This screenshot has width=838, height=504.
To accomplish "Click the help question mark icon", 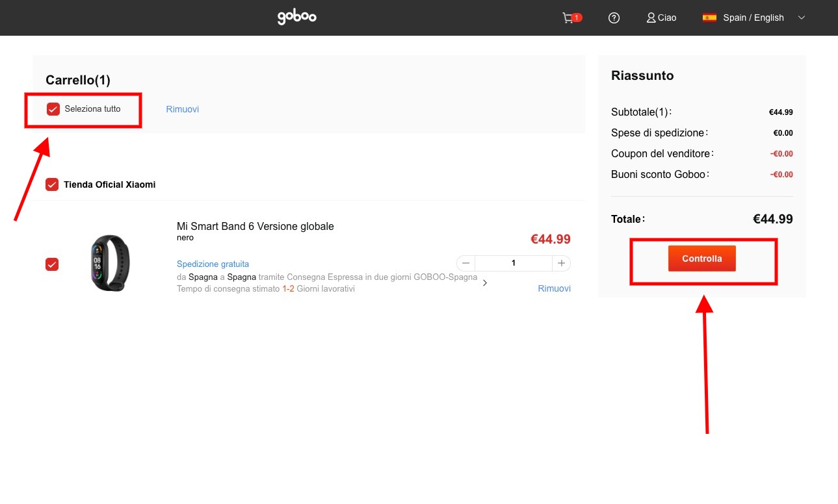I will [x=614, y=18].
